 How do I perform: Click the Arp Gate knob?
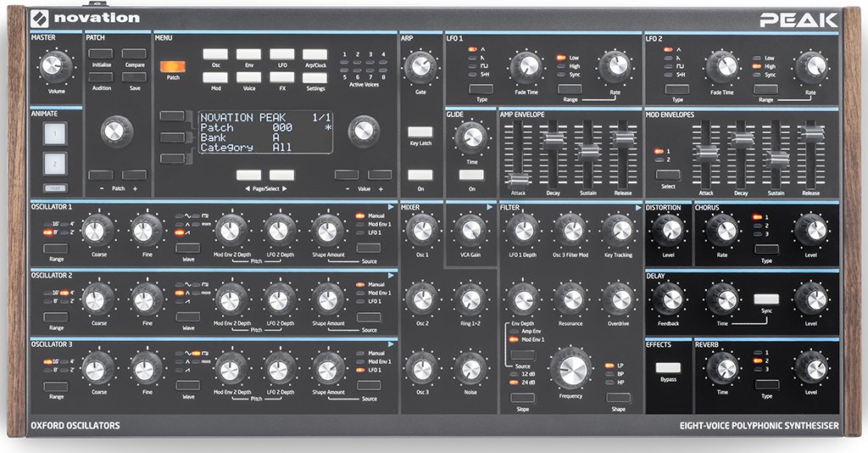click(420, 66)
